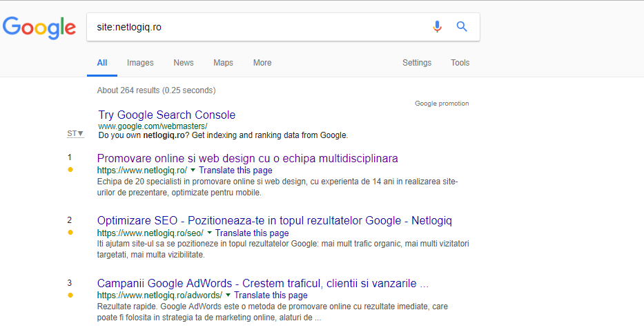Click the rank number 1 beside first result
Viewport: 644px width, 330px height.
pyautogui.click(x=70, y=157)
